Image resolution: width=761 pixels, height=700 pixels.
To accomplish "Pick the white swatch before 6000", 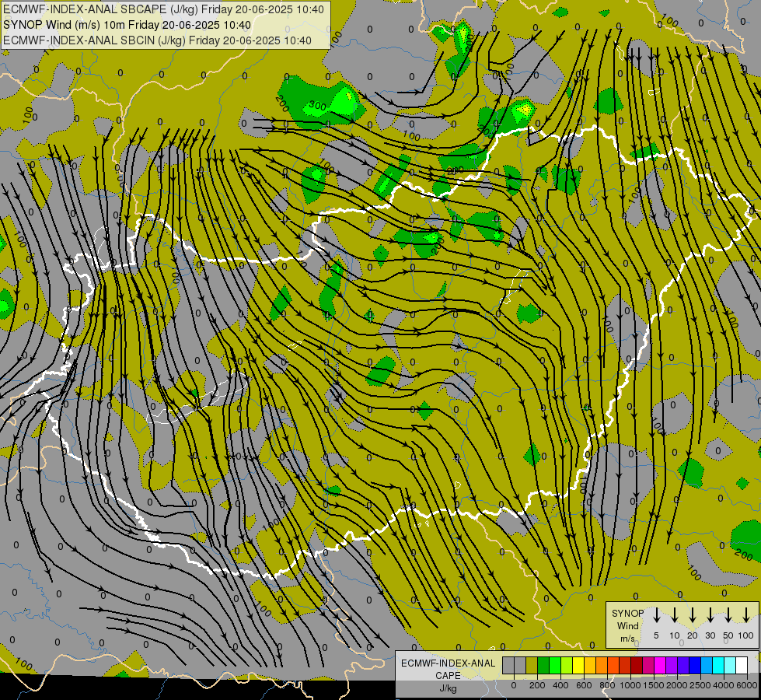I will coord(741,665).
